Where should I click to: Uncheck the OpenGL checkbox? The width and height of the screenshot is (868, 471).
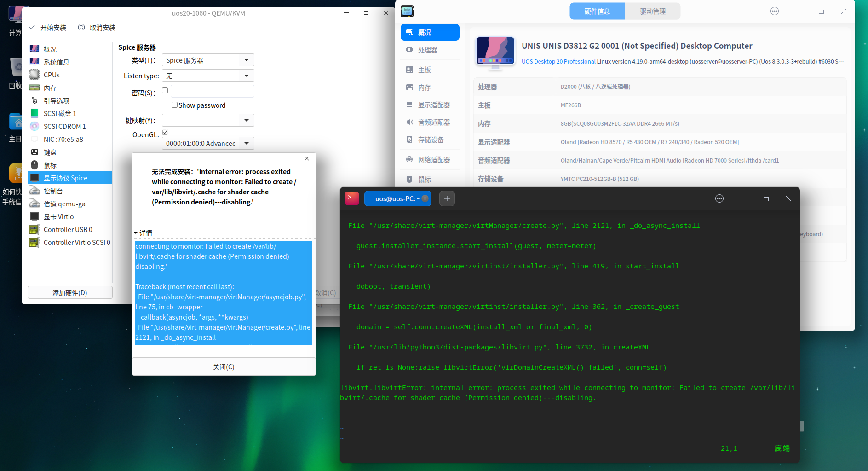[x=165, y=132]
